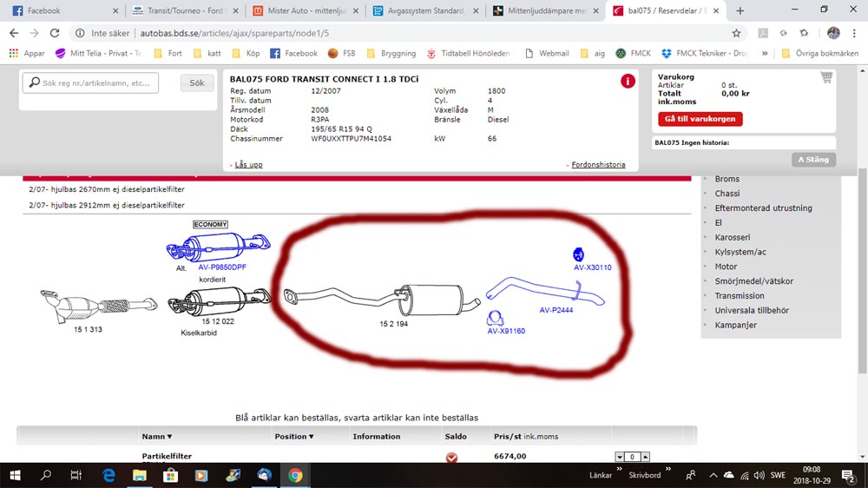The image size is (868, 488).
Task: Go back to previous page
Action: (14, 33)
